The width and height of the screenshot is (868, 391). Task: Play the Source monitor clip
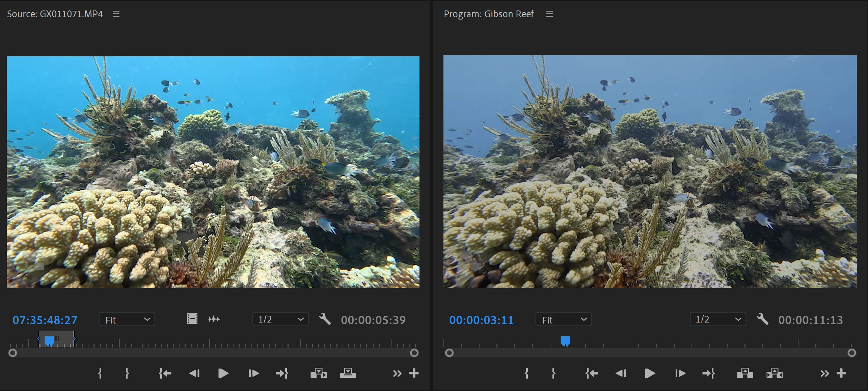point(223,373)
